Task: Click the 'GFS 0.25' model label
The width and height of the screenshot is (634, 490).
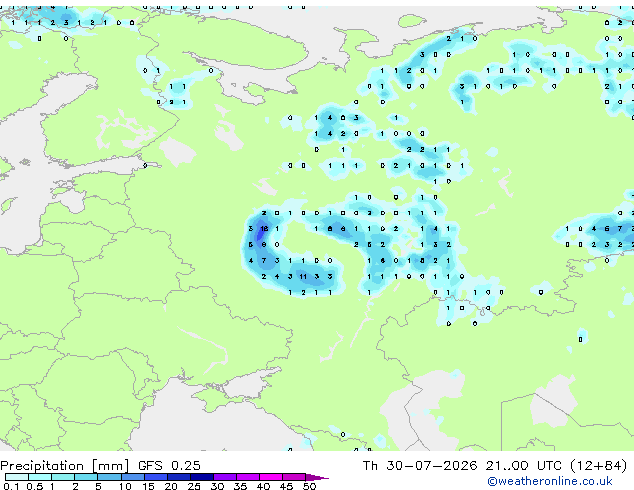Action: [x=169, y=466]
